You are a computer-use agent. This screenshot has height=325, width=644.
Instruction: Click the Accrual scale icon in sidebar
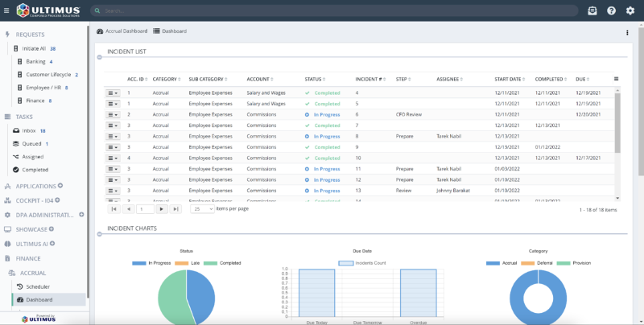coord(12,273)
